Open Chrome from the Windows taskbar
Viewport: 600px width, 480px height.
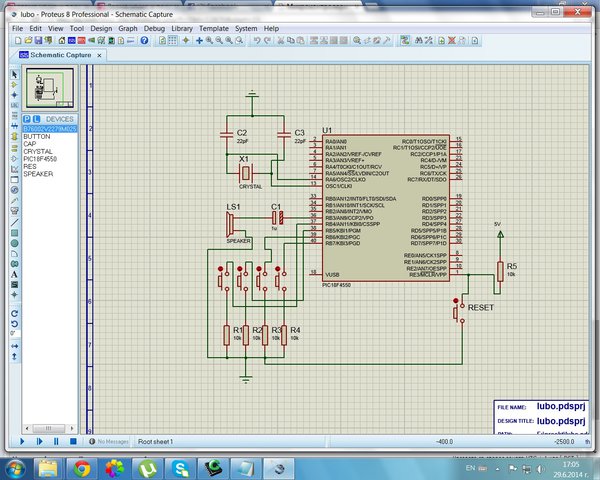(82, 469)
